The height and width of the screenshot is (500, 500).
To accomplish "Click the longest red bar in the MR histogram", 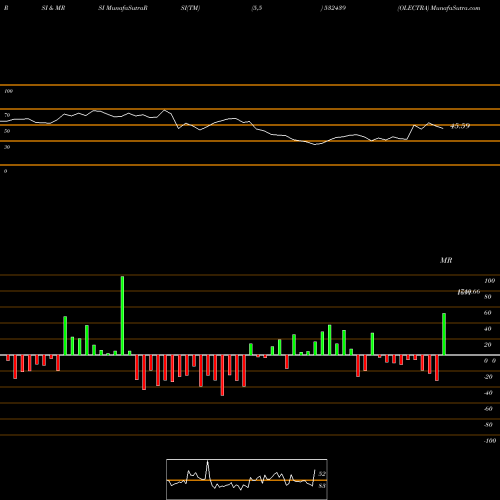I will click(x=222, y=375).
